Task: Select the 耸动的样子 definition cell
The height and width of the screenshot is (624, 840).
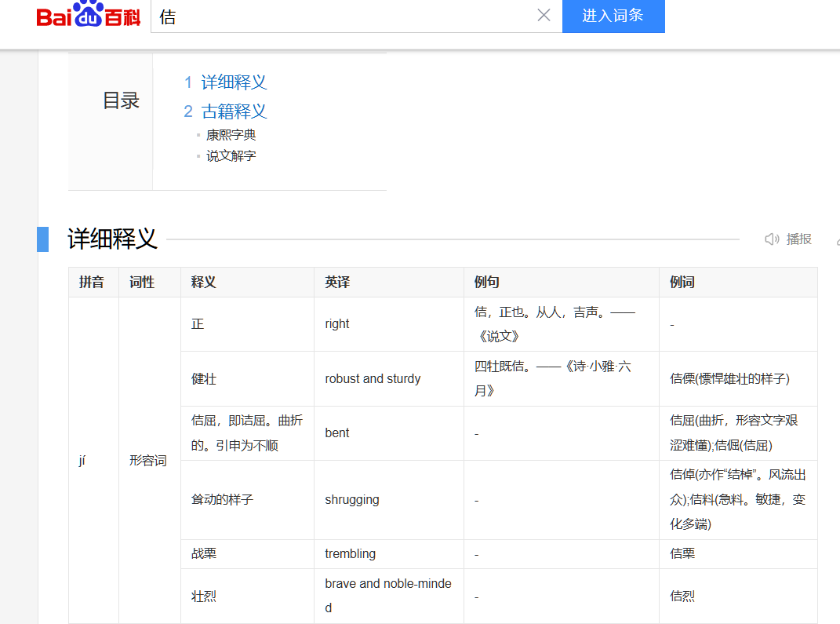Action: 248,500
